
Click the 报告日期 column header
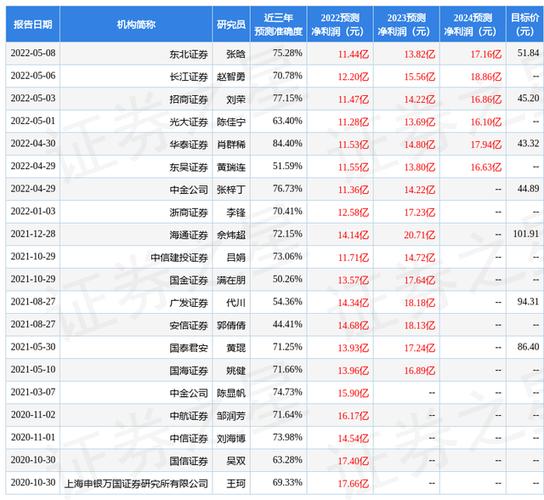pyautogui.click(x=33, y=24)
